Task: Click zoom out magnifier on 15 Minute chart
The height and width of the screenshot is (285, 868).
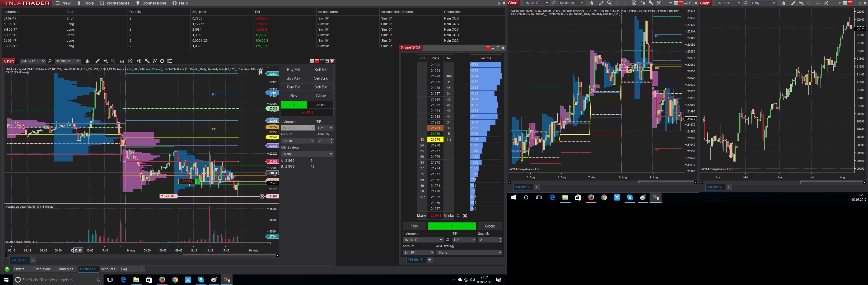Action: pos(113,61)
